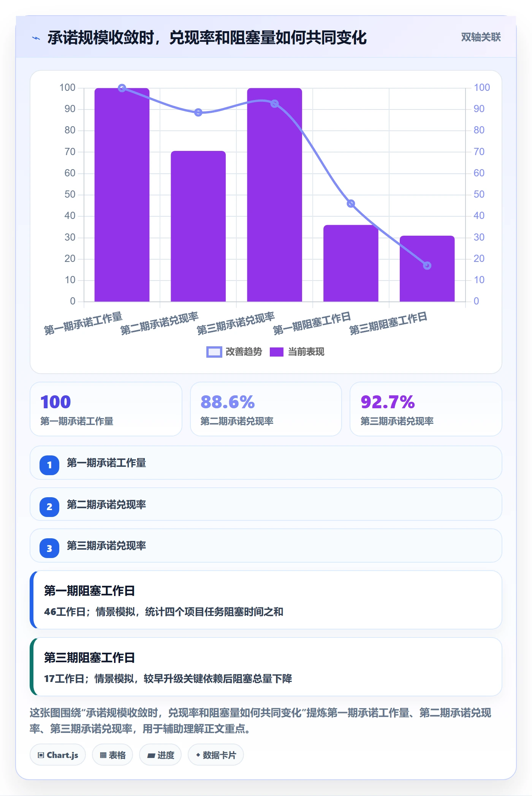
Task: Select the 第三期阻塞工作日 bar in the chart
Action: [x=427, y=269]
